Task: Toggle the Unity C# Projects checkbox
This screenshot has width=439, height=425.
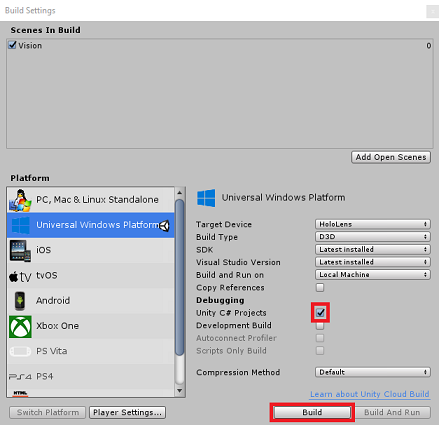Action: pos(320,313)
